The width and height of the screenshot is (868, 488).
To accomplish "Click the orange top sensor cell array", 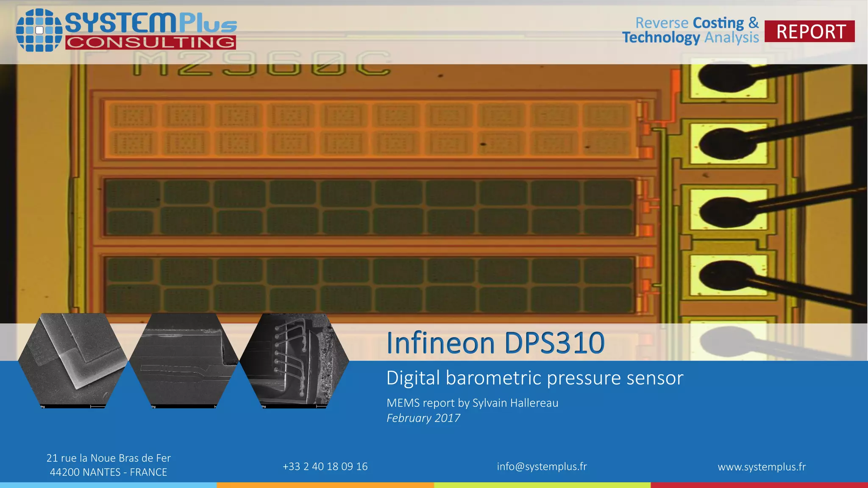I will pyautogui.click(x=370, y=129).
